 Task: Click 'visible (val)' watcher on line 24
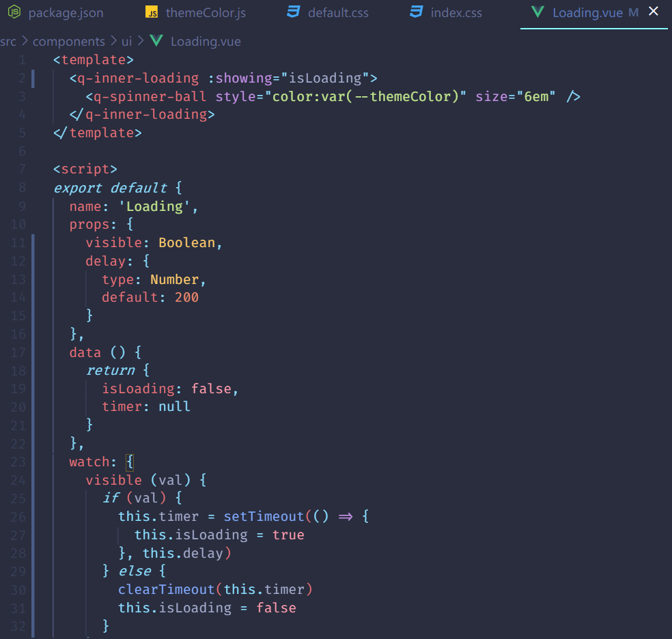pos(138,480)
